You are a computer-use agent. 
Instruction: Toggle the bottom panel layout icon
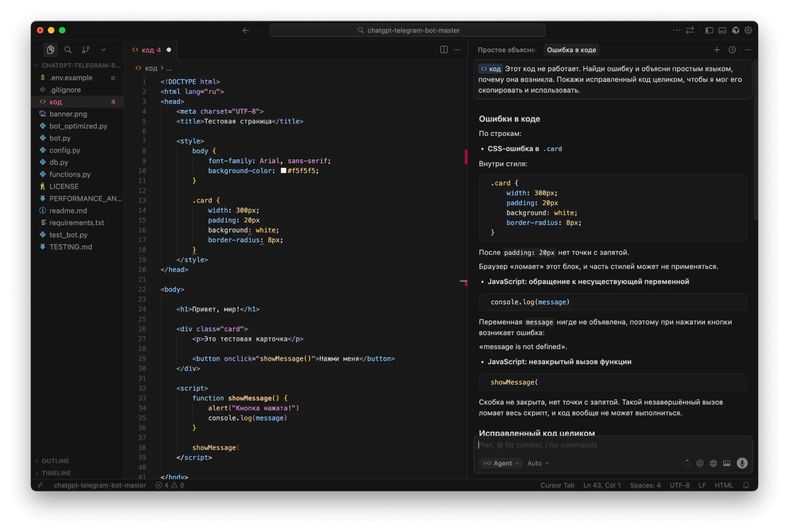(722, 30)
